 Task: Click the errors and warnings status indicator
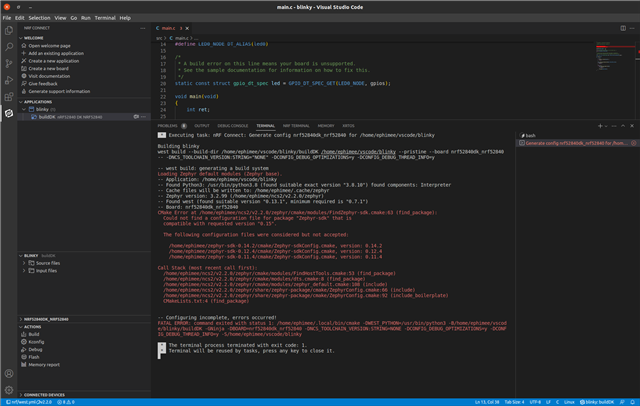[x=66, y=402]
